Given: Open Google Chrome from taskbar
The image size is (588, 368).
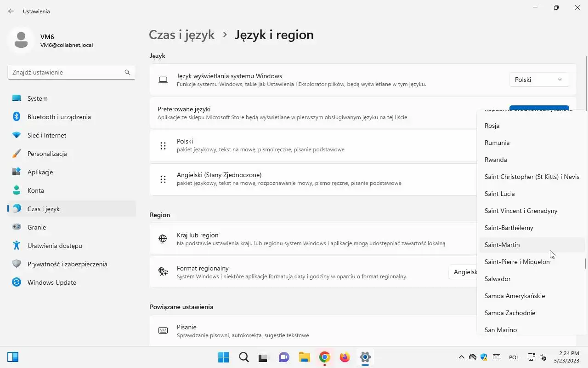Looking at the screenshot, I should click(x=324, y=357).
